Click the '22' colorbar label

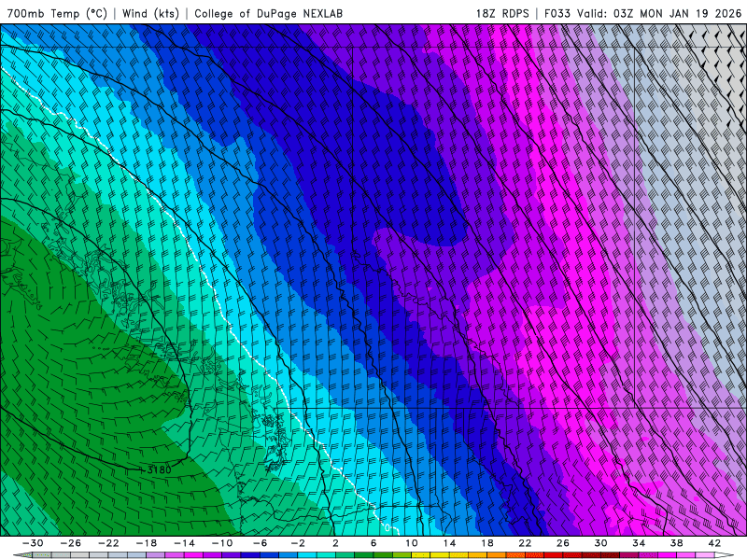pyautogui.click(x=525, y=543)
